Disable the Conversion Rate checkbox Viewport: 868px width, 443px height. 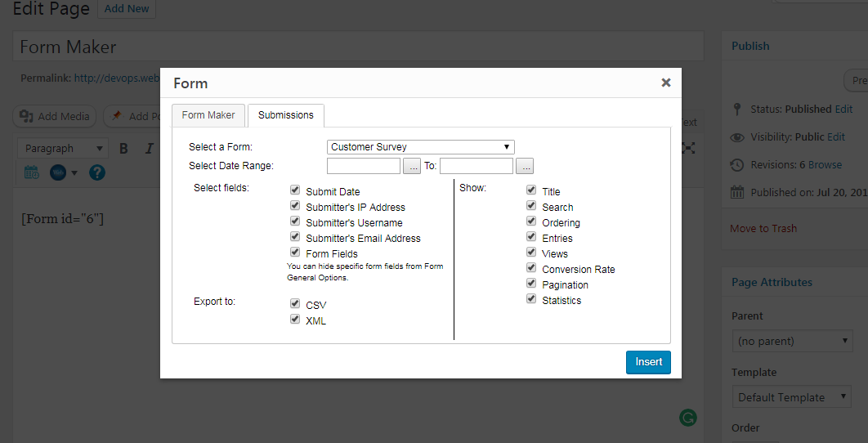[531, 268]
